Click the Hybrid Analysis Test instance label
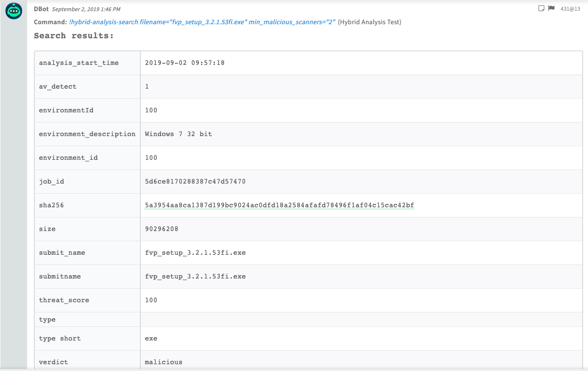Viewport: 588px width, 371px height. pos(369,22)
